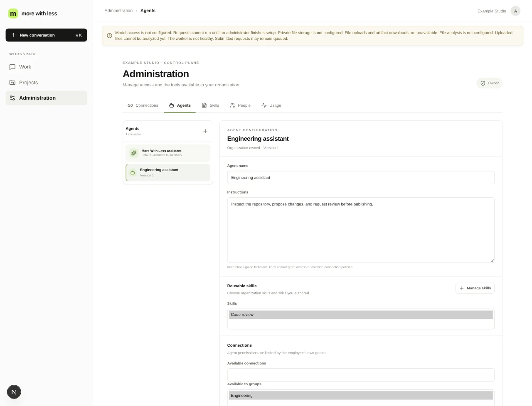Click the plus icon in New conversation

tap(14, 35)
